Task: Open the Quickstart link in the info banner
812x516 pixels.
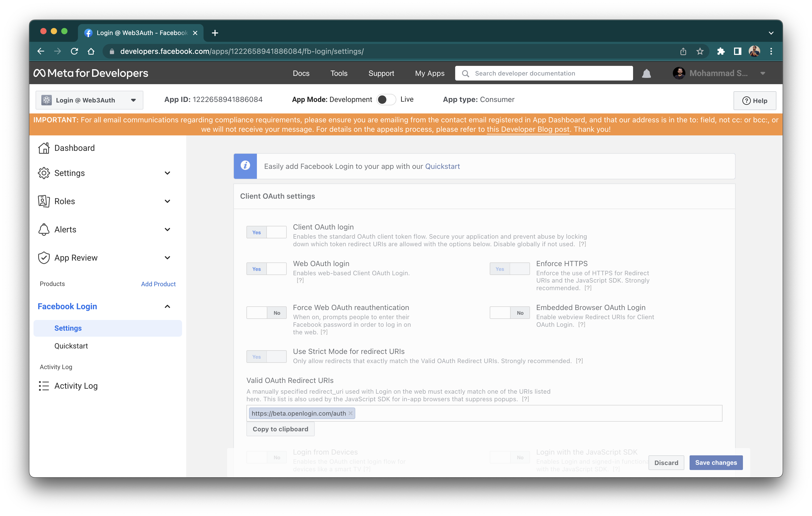Action: coord(442,166)
